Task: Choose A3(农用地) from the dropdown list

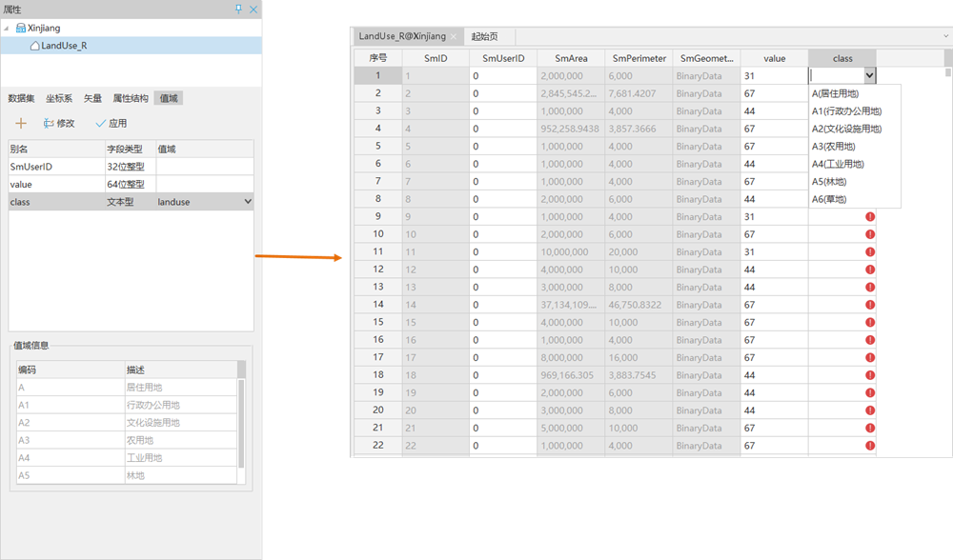Action: pyautogui.click(x=833, y=146)
